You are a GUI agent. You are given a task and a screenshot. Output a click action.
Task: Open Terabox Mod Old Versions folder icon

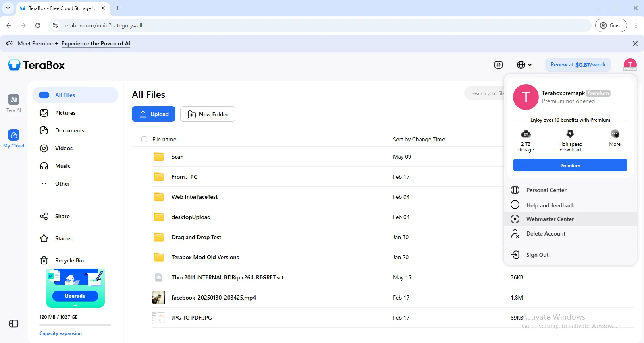click(x=159, y=257)
